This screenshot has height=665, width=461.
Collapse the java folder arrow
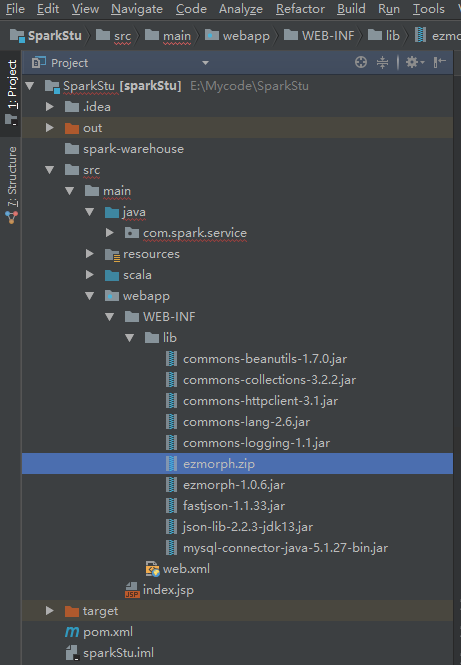(89, 212)
